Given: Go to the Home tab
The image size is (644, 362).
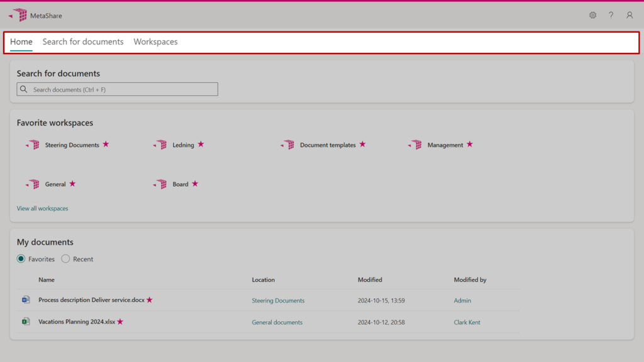Looking at the screenshot, I should pyautogui.click(x=21, y=42).
